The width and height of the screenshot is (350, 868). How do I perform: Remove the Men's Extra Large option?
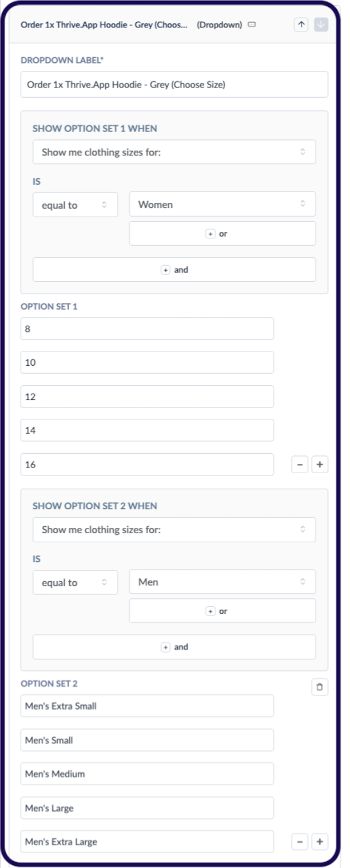point(299,842)
